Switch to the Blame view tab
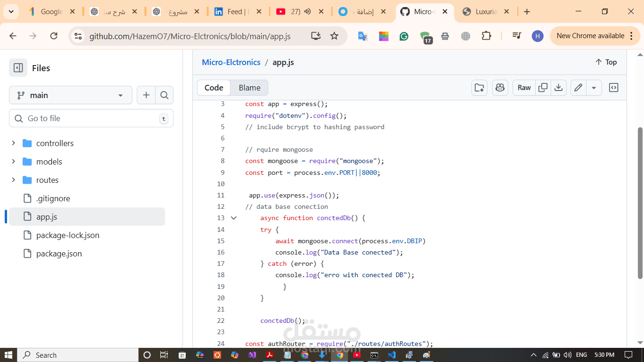The image size is (644, 362). point(249,88)
